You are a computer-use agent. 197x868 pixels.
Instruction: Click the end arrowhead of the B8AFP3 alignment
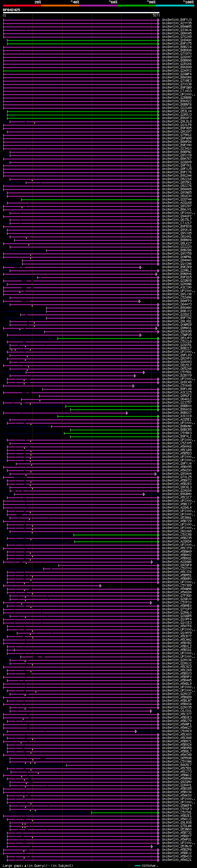click(x=139, y=301)
